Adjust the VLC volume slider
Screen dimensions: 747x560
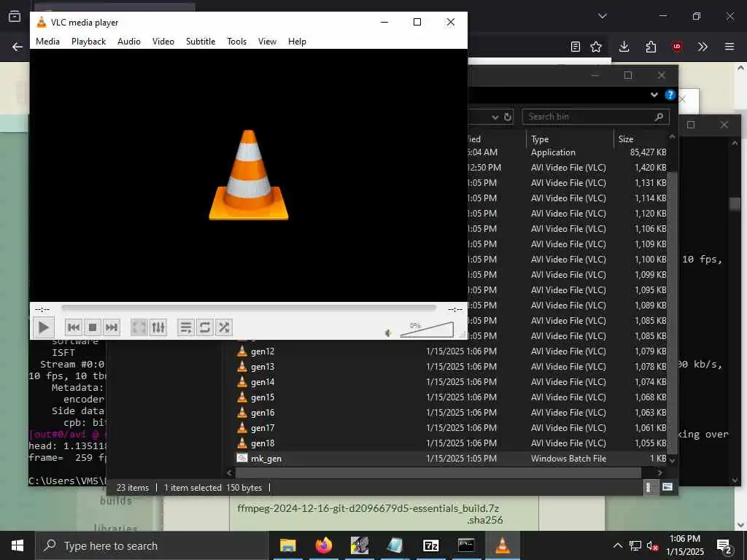(x=426, y=330)
